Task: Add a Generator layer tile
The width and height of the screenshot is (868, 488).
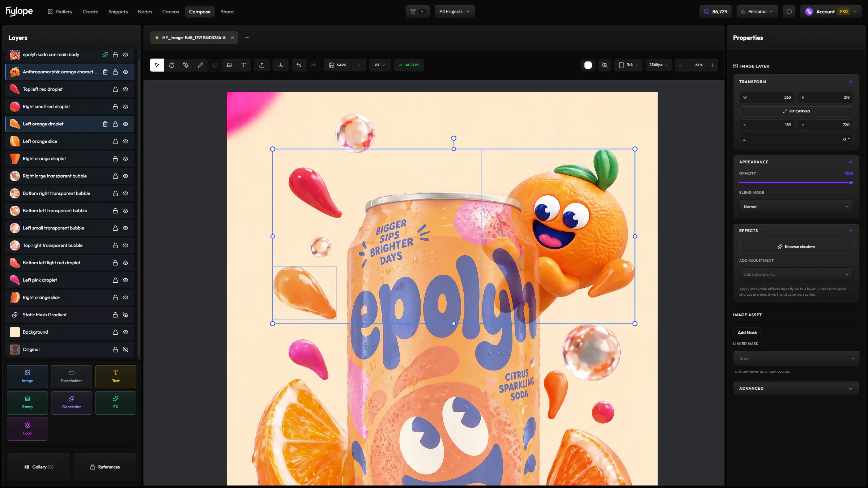Action: [72, 403]
